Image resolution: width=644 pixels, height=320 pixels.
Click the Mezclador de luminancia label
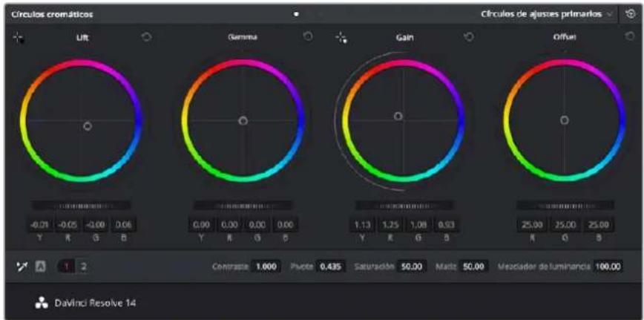pyautogui.click(x=544, y=267)
